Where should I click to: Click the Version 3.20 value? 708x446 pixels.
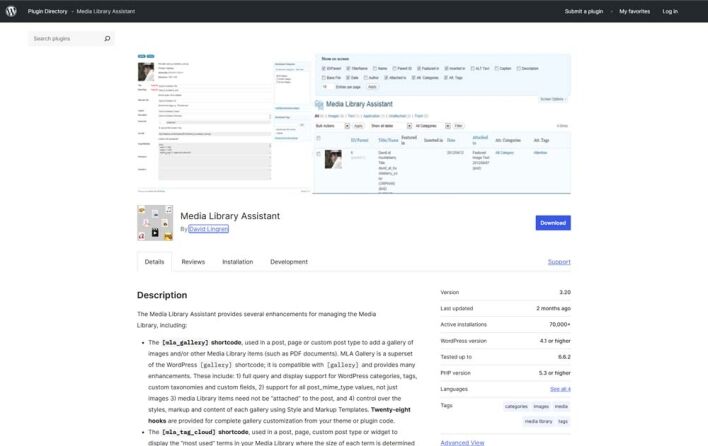565,293
